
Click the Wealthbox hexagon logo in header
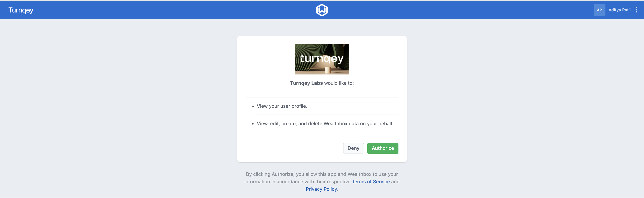pyautogui.click(x=322, y=10)
